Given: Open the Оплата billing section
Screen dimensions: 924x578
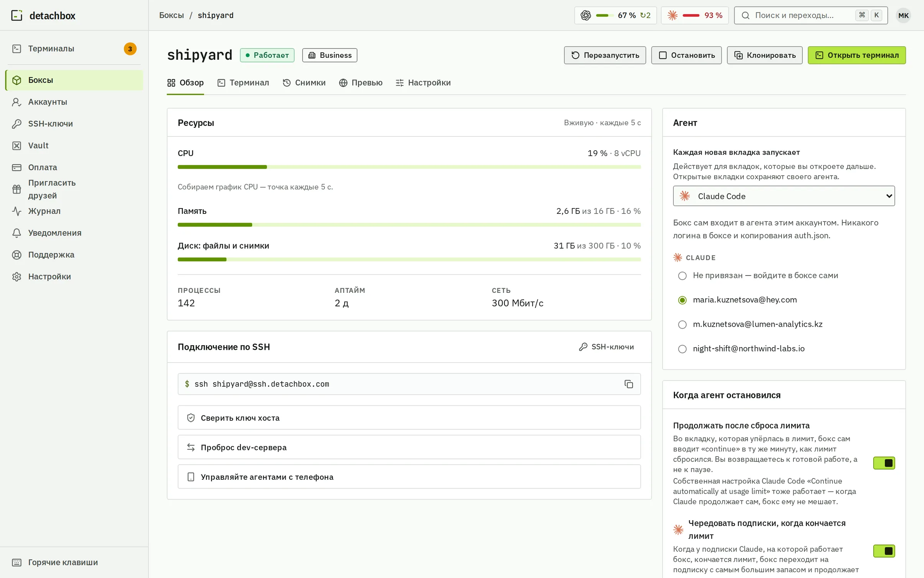Looking at the screenshot, I should [74, 167].
